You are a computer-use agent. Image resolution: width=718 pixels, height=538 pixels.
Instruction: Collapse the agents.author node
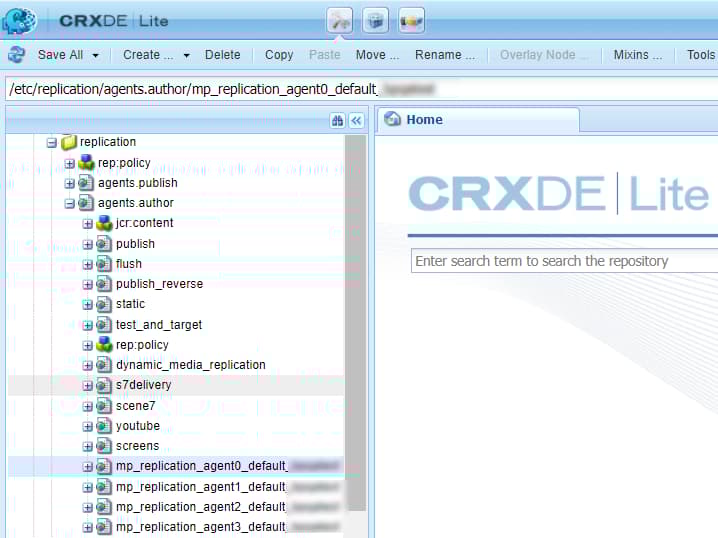pos(70,204)
